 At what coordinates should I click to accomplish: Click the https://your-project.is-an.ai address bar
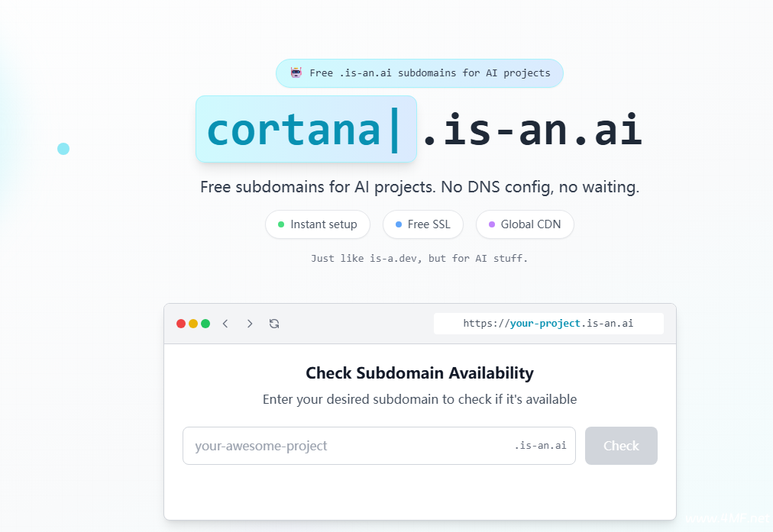[548, 324]
